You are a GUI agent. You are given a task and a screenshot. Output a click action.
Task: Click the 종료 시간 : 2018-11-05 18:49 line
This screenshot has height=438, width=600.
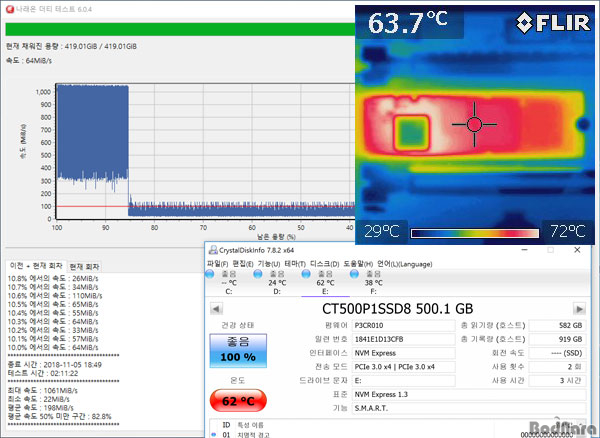55,365
